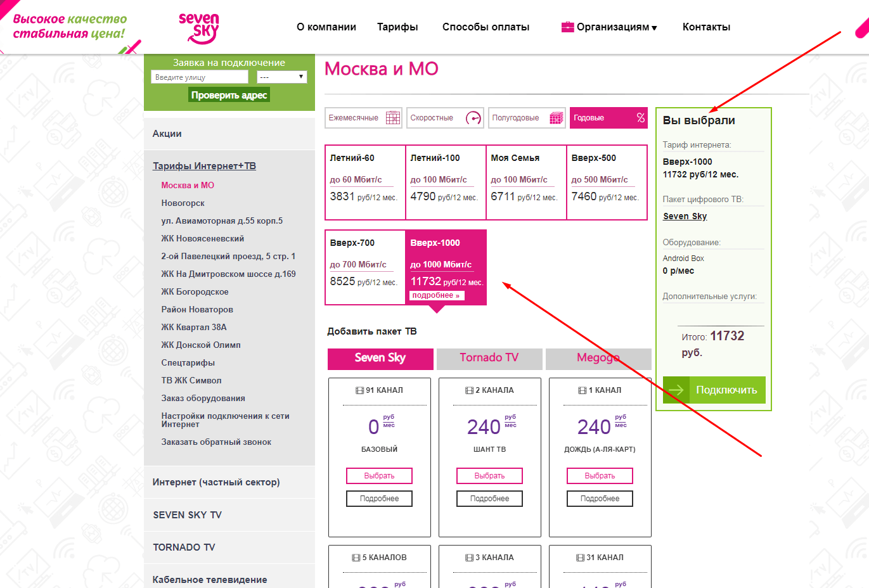Open Заказать обратный звонок link

pos(216,442)
